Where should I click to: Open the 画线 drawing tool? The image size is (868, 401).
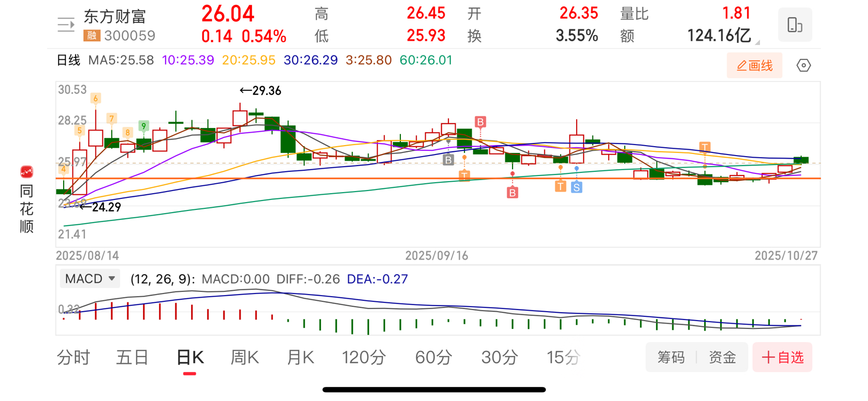(754, 65)
